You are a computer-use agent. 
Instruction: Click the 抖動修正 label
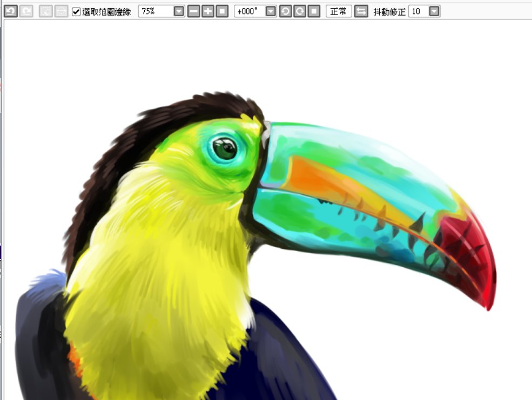coord(389,12)
